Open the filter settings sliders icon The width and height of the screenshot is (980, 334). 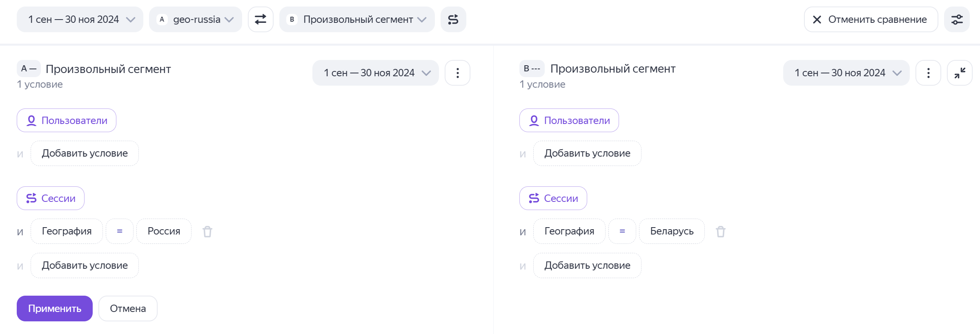click(957, 19)
